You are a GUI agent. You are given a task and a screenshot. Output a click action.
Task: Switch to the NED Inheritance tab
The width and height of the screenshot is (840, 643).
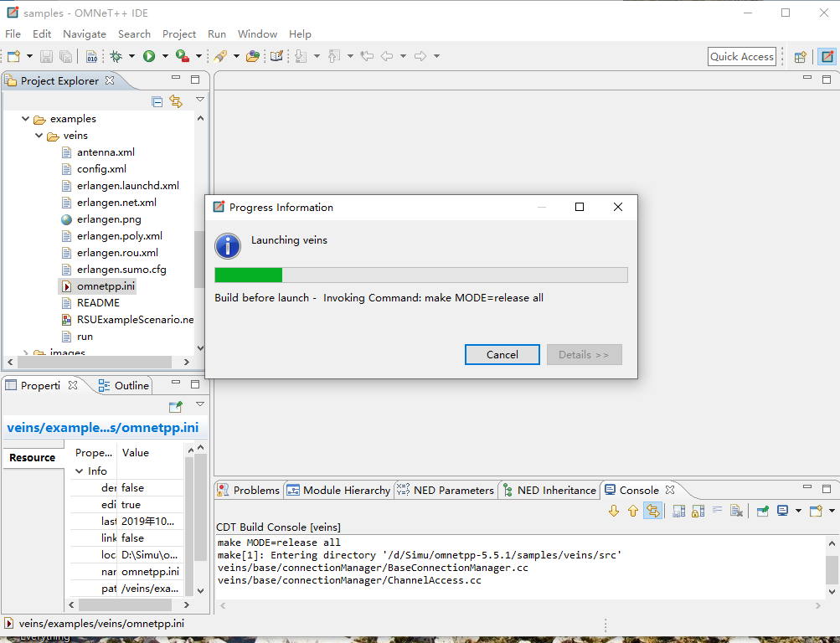pyautogui.click(x=549, y=491)
